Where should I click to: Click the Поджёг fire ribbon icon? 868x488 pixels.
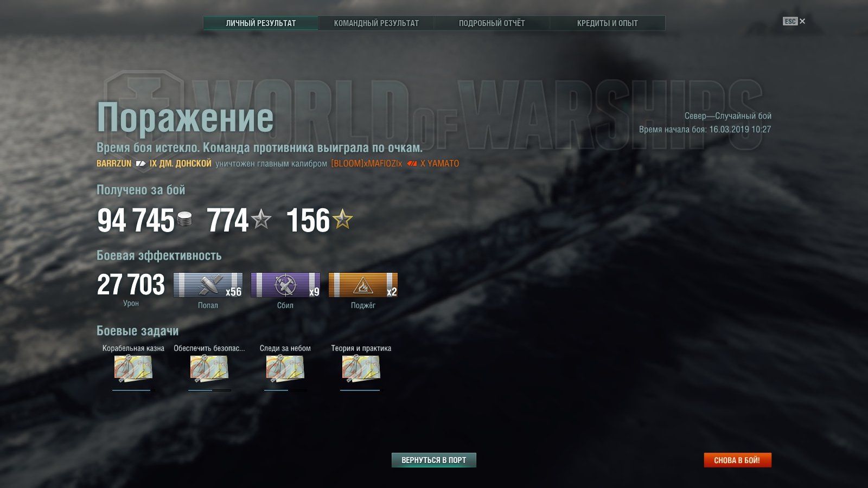point(363,285)
